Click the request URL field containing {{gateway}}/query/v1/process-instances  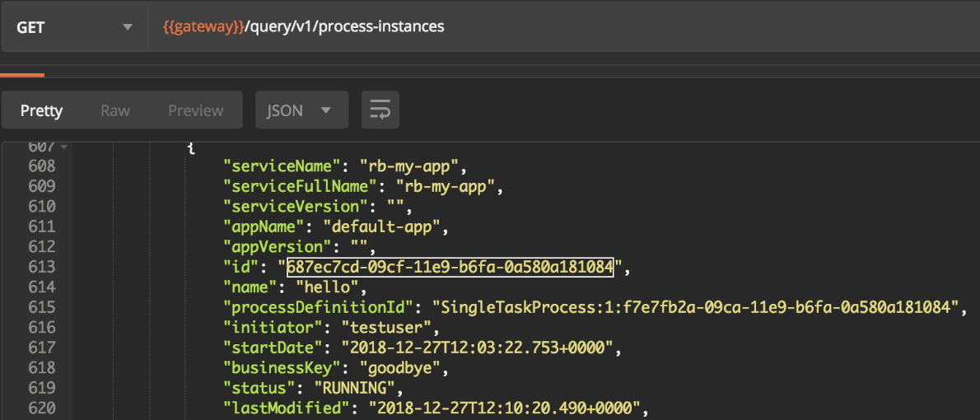(x=562, y=27)
